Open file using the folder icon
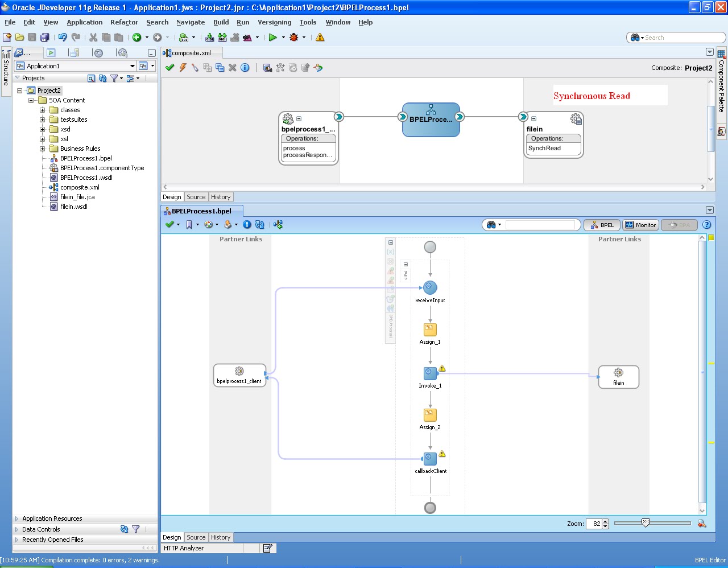The height and width of the screenshot is (568, 728). point(19,37)
